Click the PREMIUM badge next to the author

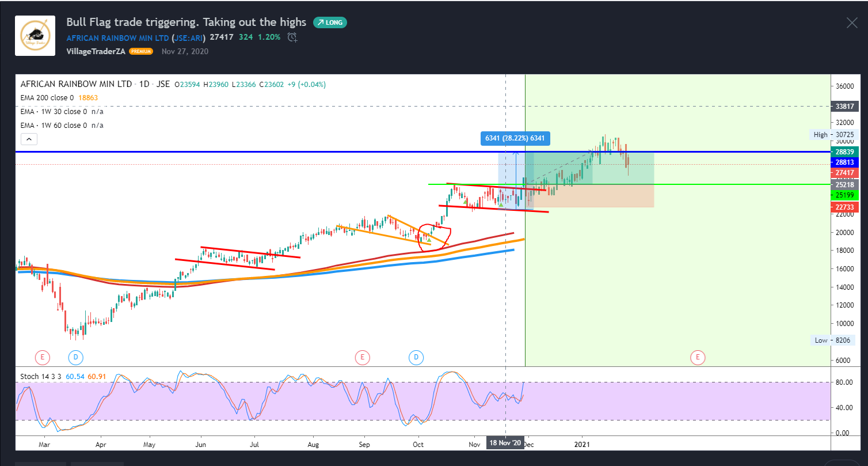[x=141, y=51]
